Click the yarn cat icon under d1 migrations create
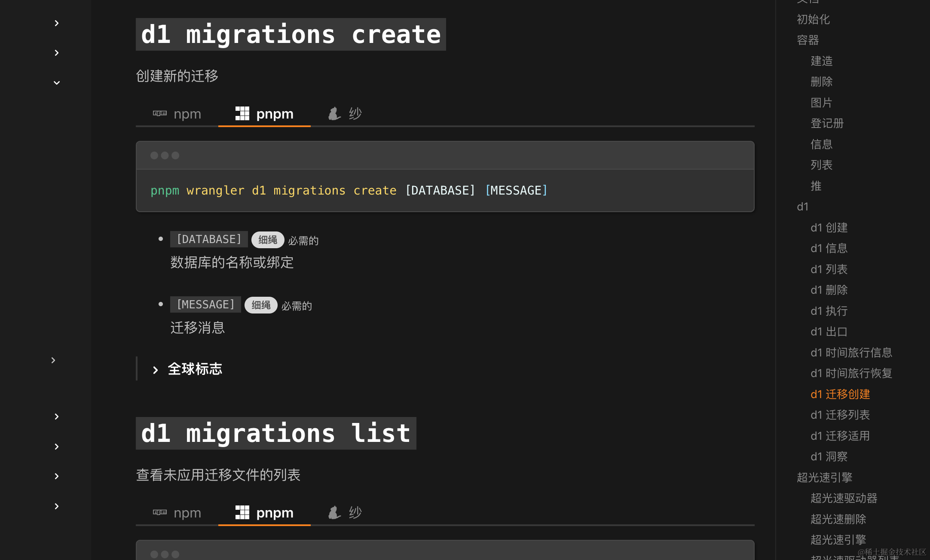 click(334, 114)
